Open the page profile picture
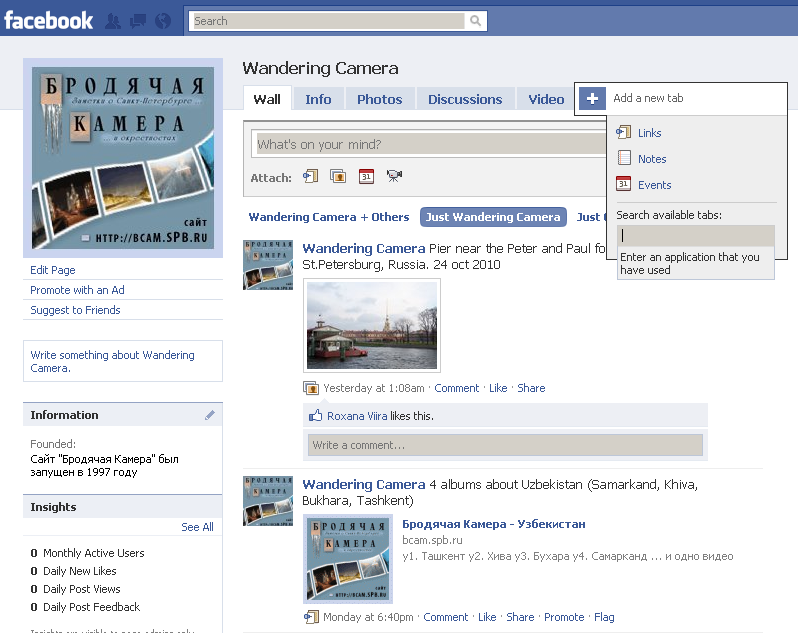 click(x=123, y=158)
